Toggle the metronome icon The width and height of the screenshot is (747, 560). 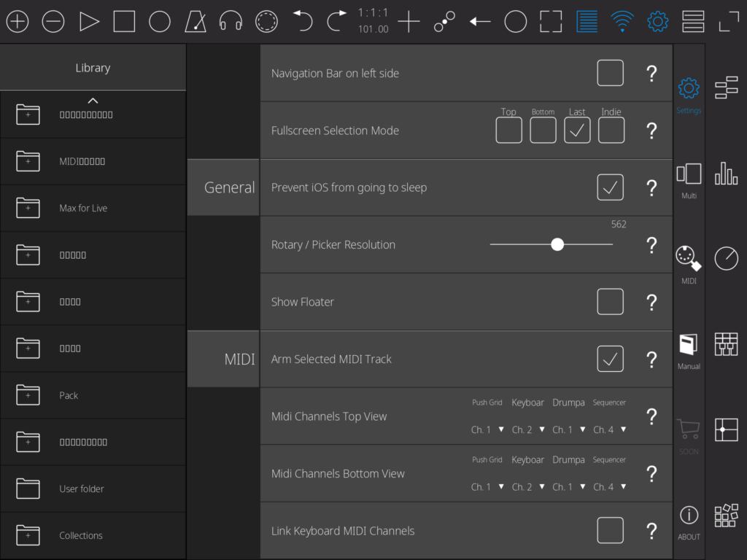coord(196,22)
